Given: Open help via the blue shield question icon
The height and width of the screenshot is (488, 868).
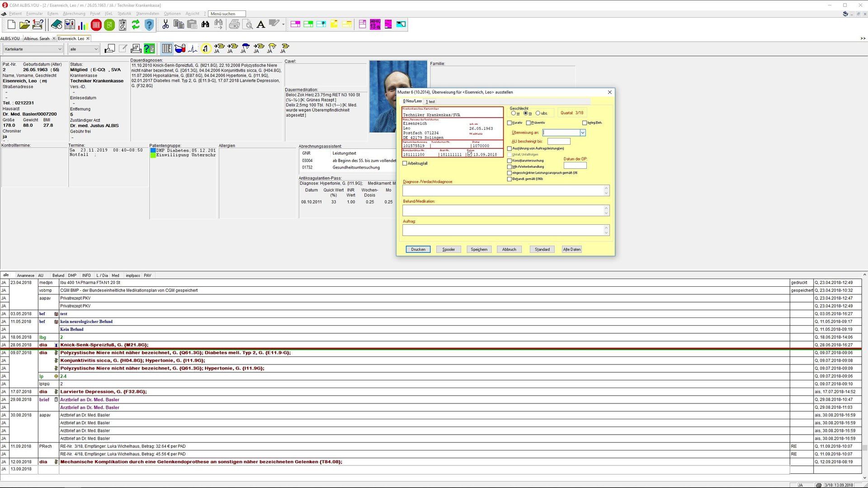Looking at the screenshot, I should coord(149,24).
